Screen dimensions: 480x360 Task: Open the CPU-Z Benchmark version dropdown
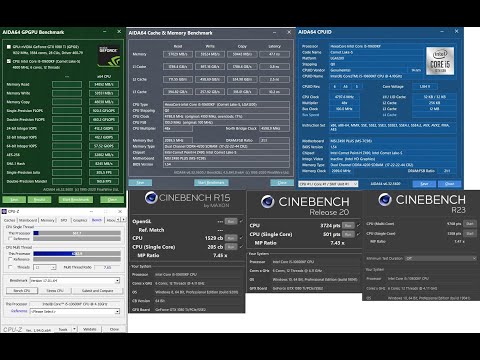(75, 280)
